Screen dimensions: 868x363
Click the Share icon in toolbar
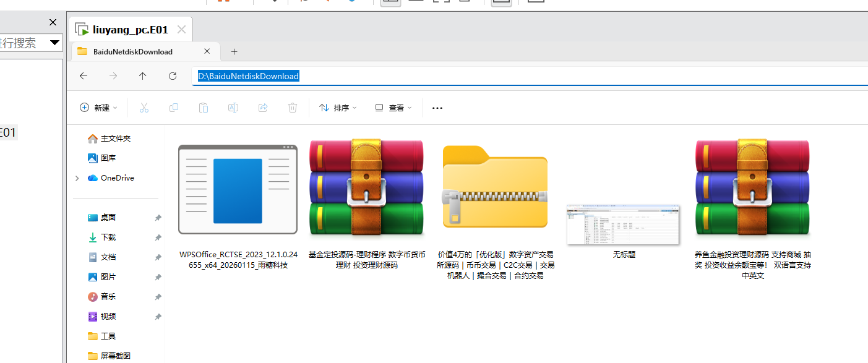click(263, 108)
